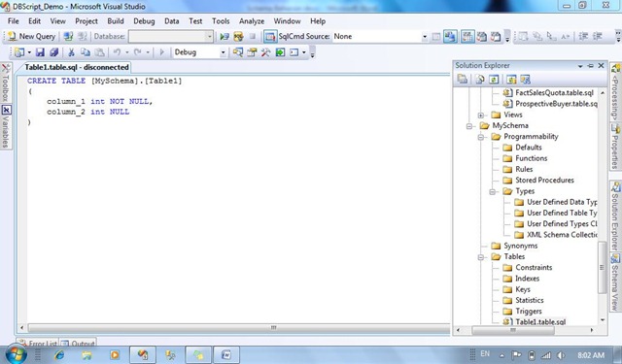Click the Toolbox wrench icon
Viewport: 622px width, 364px height.
tap(265, 52)
